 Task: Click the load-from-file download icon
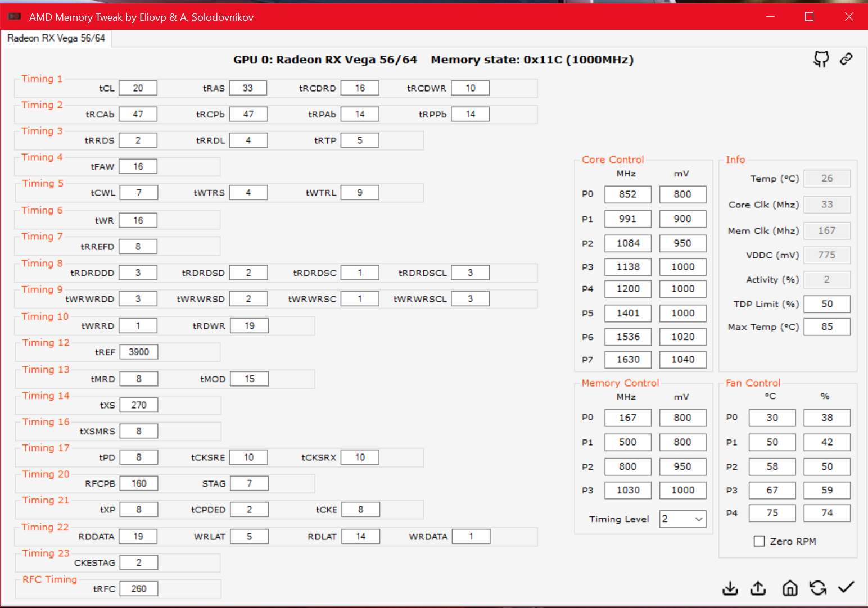pos(730,588)
